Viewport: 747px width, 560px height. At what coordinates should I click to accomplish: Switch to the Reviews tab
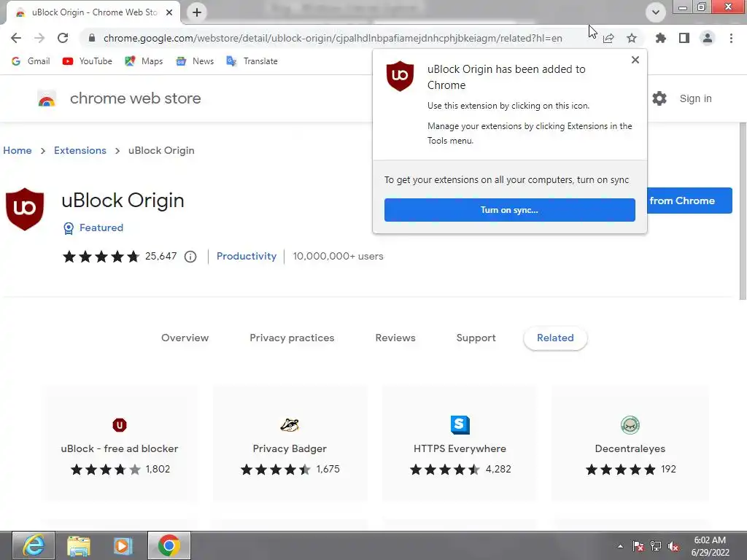395,338
